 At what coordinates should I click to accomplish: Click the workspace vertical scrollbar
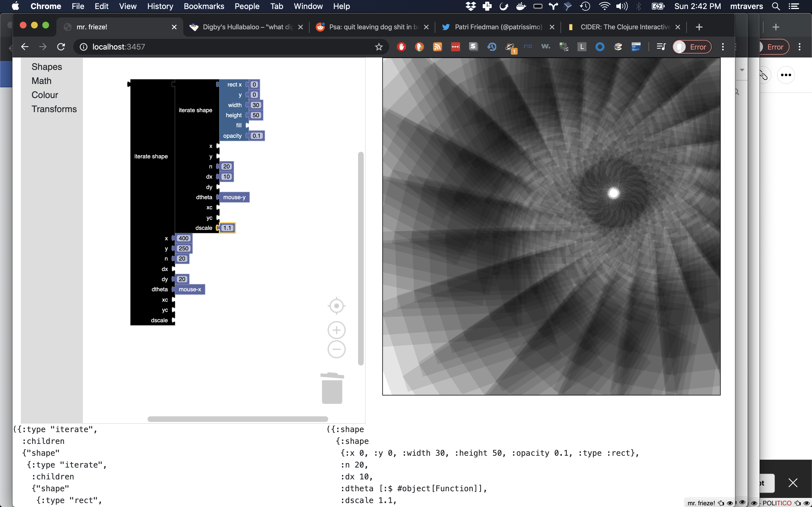[361, 258]
